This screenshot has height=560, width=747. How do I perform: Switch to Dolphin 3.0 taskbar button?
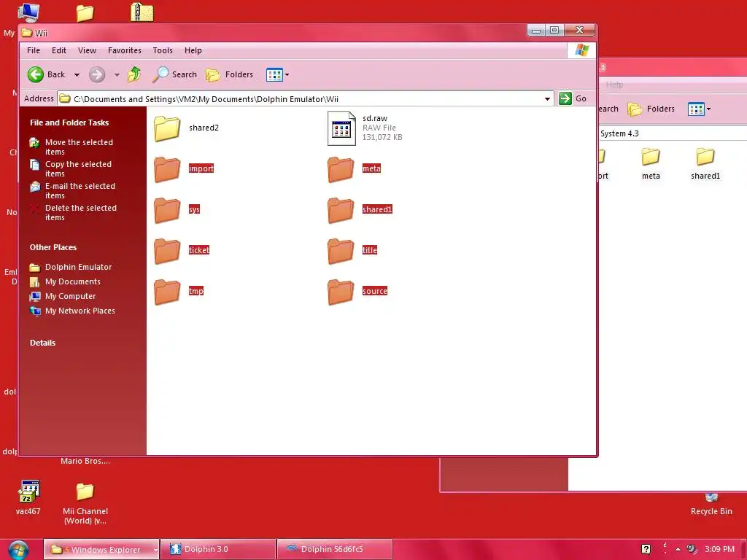[x=218, y=550]
